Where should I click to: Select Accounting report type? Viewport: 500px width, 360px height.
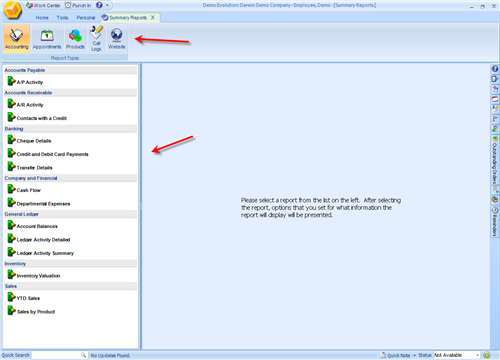(x=17, y=39)
